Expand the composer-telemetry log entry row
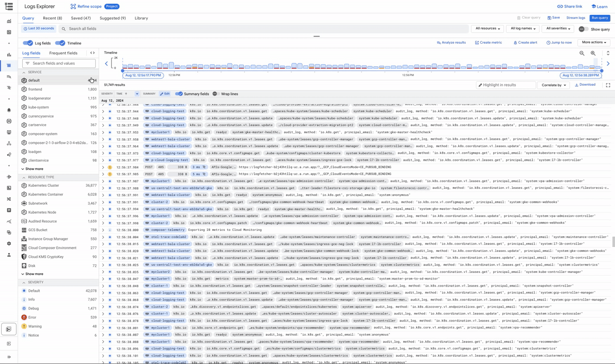Viewport: 615px width, 364px height. pyautogui.click(x=103, y=230)
